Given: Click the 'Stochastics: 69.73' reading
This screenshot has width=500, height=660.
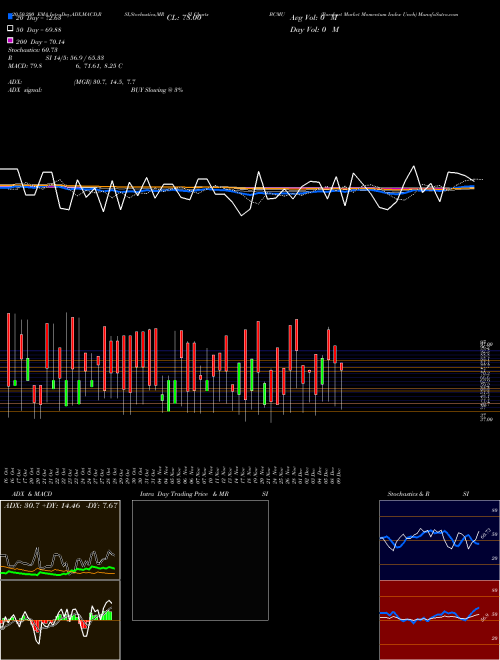Looking at the screenshot, I should (32, 50).
